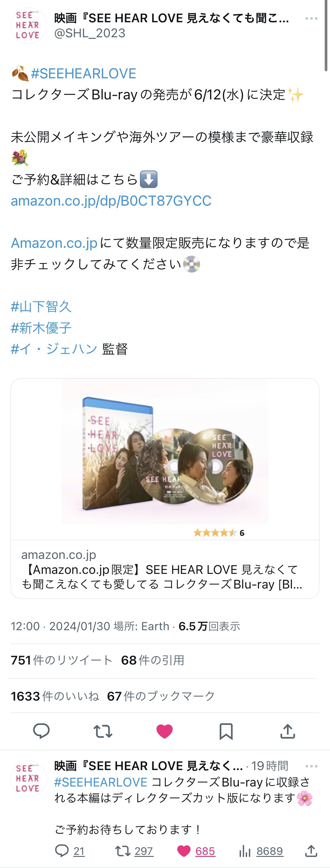Tap the share upload icon on main tweet
The height and width of the screenshot is (868, 330).
coord(287,731)
